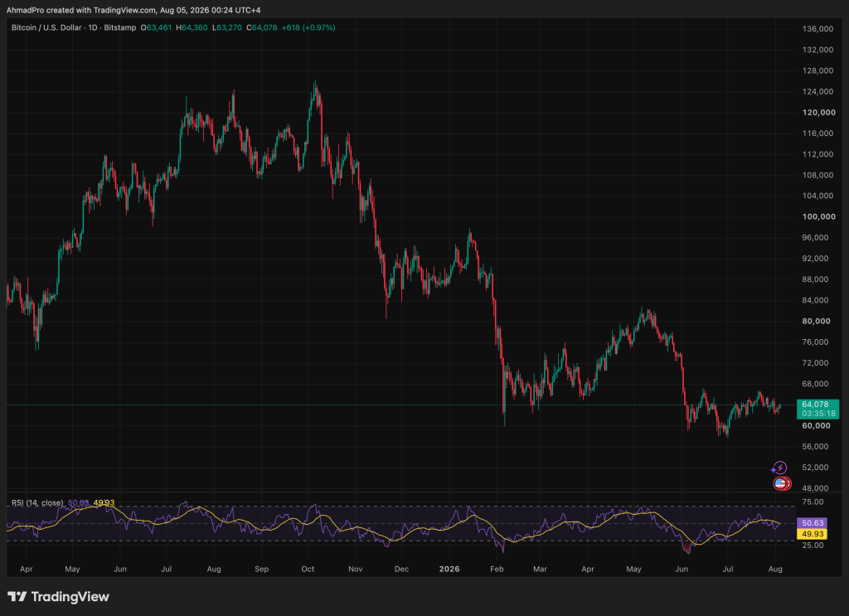The height and width of the screenshot is (616, 849).
Task: Click the purple RSI value 50.63 in the RSI legend
Action: (x=79, y=503)
